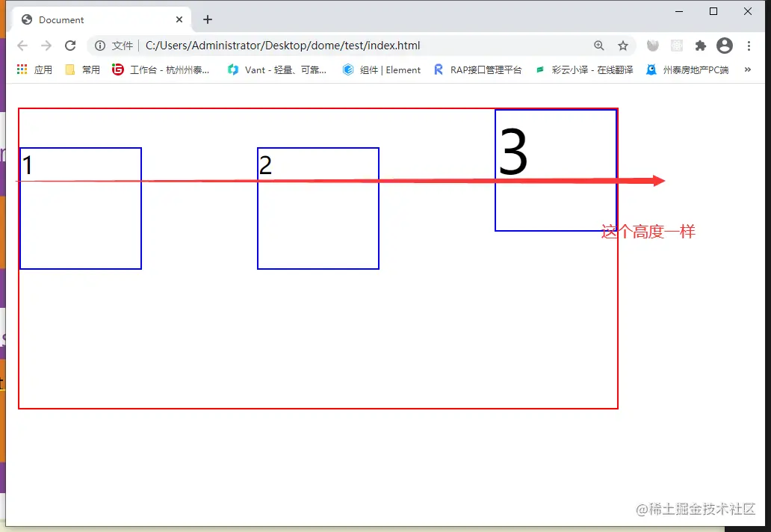Click the blue box labeled 2
771x532 pixels.
click(318, 208)
